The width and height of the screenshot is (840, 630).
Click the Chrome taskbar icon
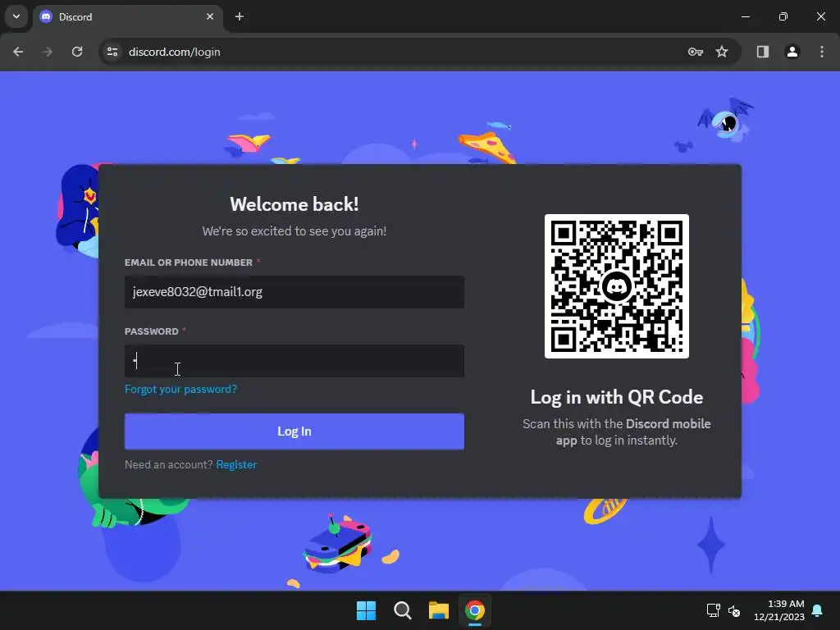coord(475,610)
